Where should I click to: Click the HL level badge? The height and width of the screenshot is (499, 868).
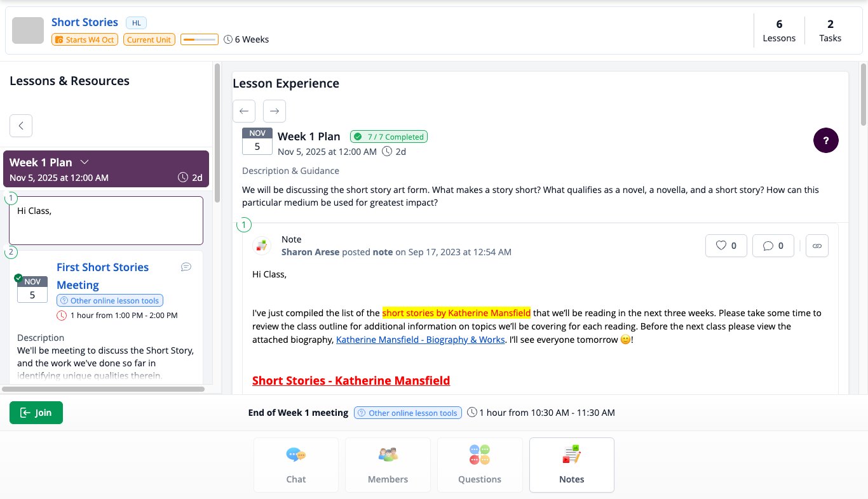(136, 23)
